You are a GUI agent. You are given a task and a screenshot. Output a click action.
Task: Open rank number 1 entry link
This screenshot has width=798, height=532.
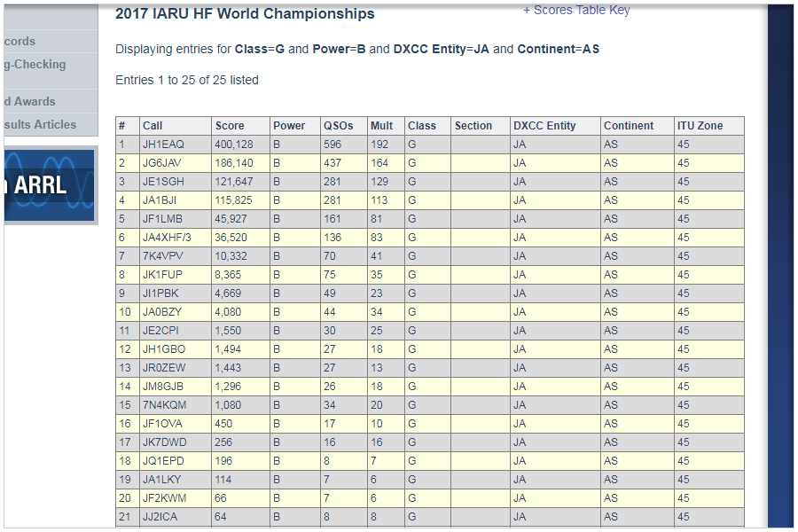(x=122, y=145)
